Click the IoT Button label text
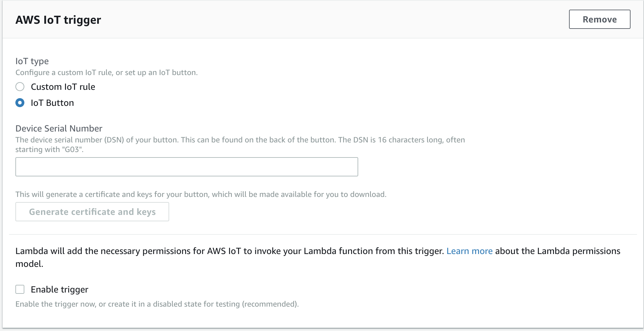 [52, 103]
